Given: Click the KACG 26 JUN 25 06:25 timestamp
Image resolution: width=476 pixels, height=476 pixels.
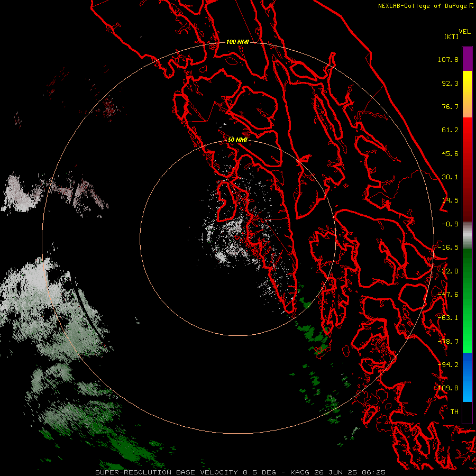Looking at the screenshot, I should (x=338, y=472).
